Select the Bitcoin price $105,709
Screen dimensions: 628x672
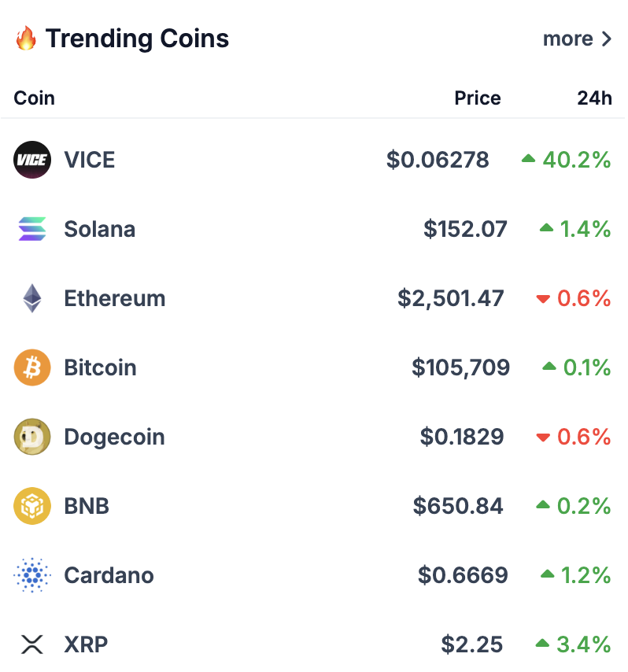[x=461, y=367]
